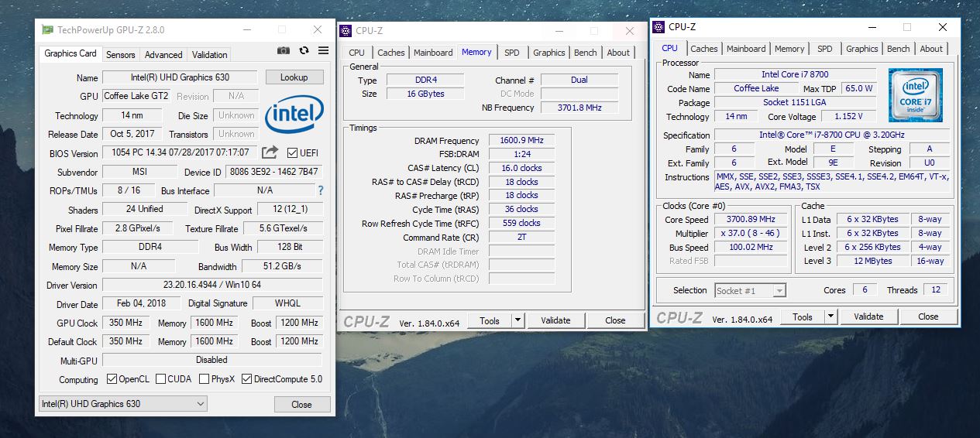Open Mainboard tab in CPU-Z Memory window
This screenshot has height=438, width=980.
click(x=433, y=53)
